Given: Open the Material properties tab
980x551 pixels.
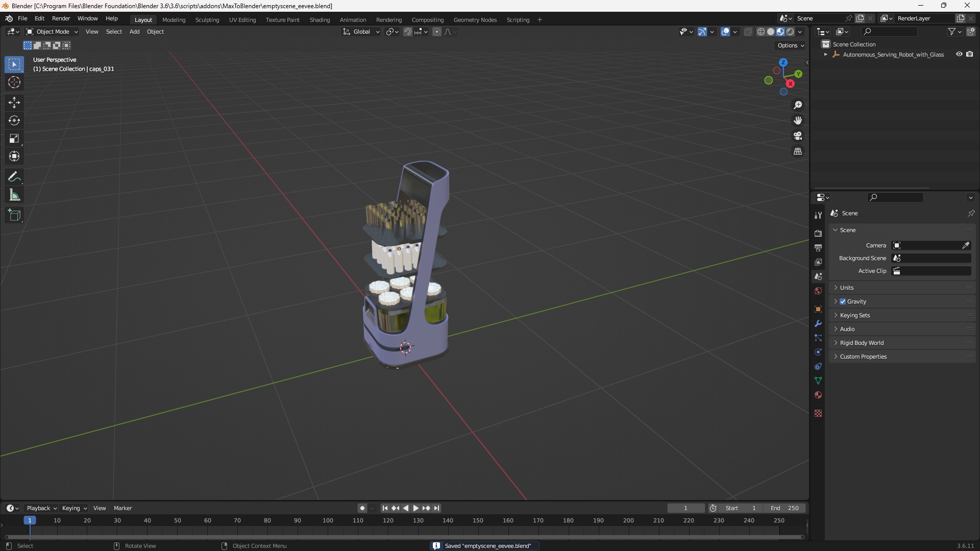Looking at the screenshot, I should (x=818, y=395).
